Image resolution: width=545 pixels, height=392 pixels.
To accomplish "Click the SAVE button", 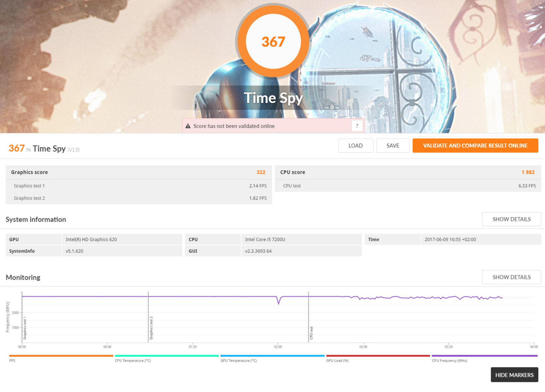I will tap(393, 146).
